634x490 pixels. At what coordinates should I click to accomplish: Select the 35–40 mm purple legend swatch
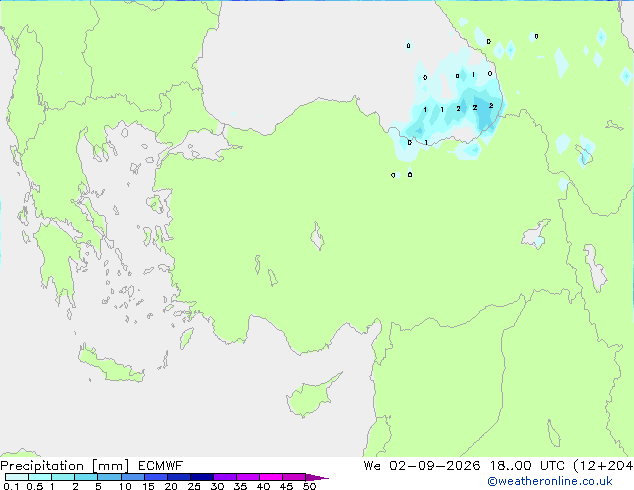[x=248, y=477]
